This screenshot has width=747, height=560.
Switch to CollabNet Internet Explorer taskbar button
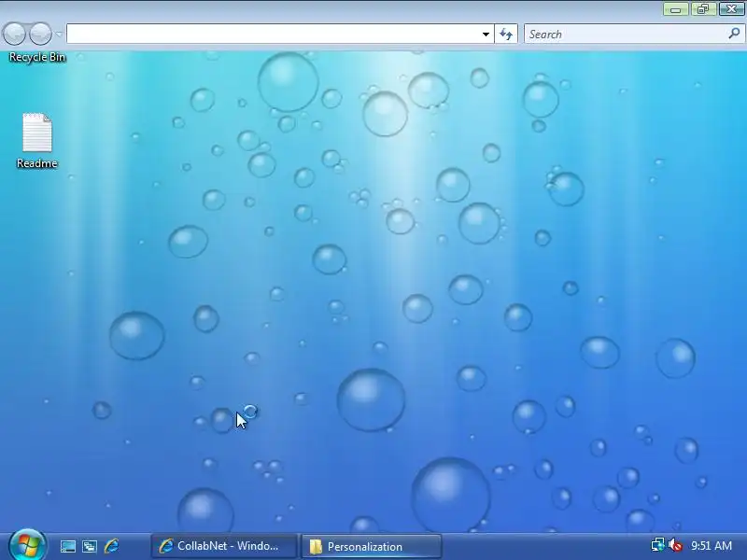click(x=224, y=546)
